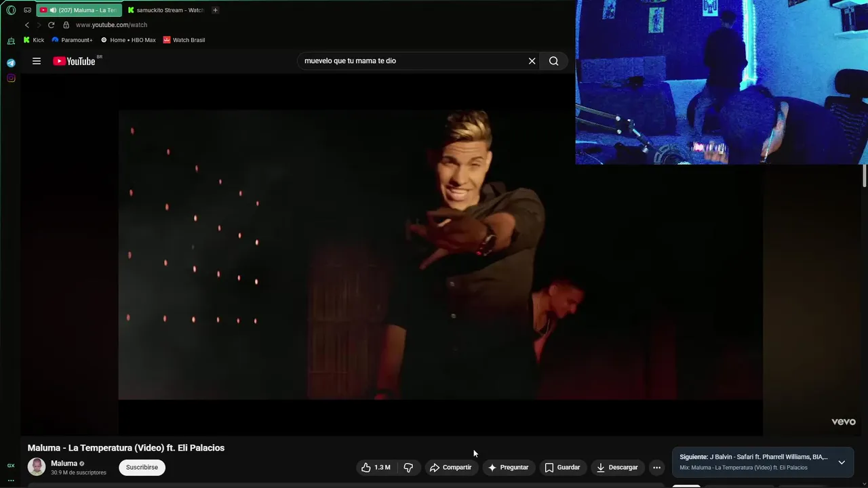Go back to the previous page
Screen dimensions: 868x488
coord(27,25)
